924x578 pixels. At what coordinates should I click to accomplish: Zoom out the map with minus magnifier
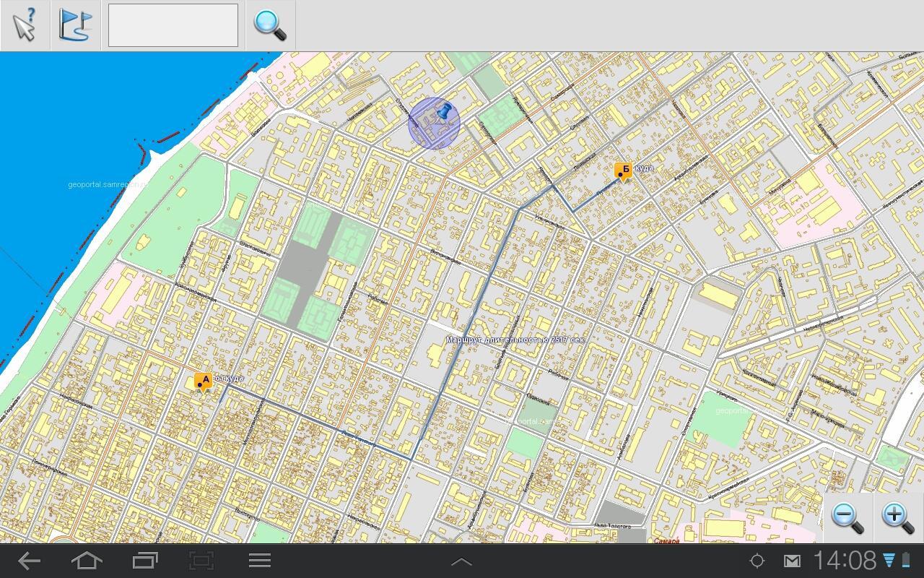[x=847, y=517]
